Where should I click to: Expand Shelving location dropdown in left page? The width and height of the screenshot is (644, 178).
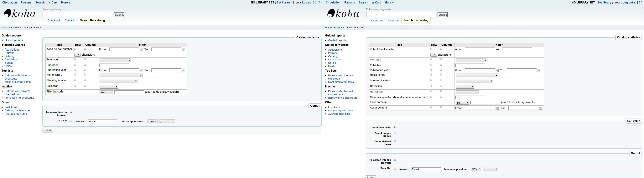coord(118,81)
